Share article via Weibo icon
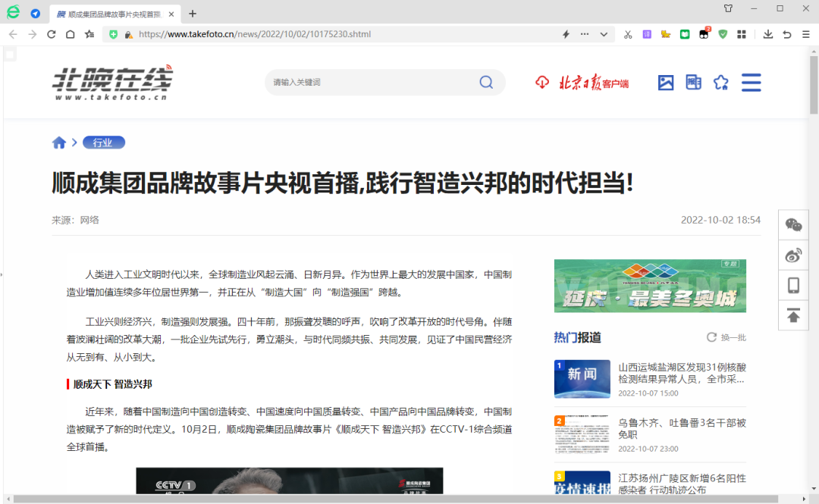819x504 pixels. click(793, 255)
